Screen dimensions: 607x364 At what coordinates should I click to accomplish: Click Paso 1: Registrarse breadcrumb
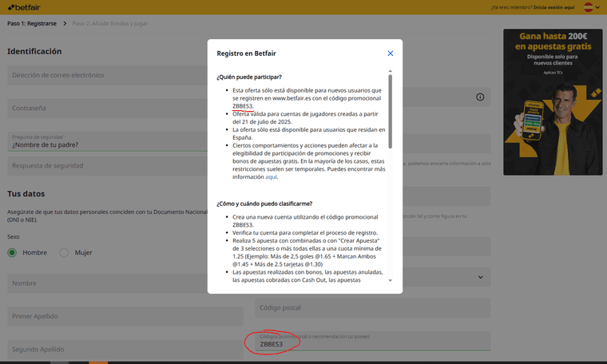32,24
